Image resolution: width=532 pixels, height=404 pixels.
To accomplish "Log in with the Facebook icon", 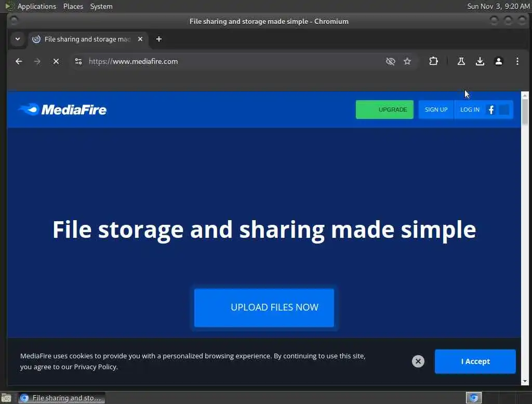I will 491,110.
